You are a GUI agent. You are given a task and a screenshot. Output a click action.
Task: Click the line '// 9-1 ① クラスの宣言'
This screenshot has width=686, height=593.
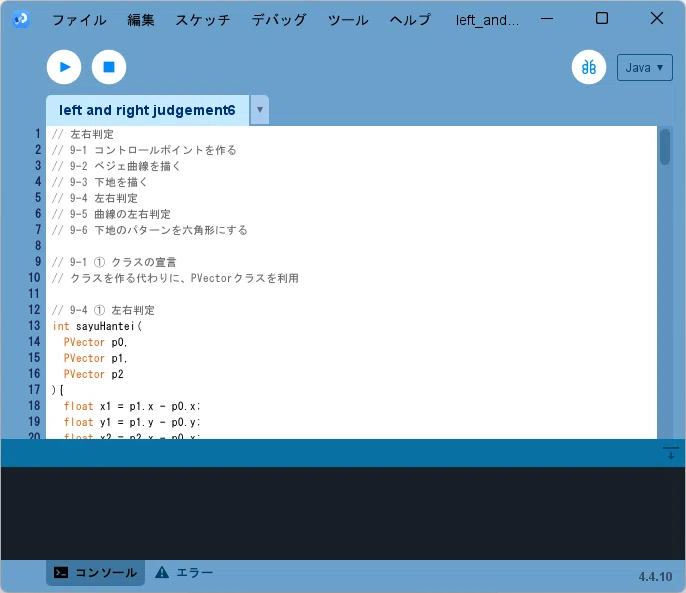[x=114, y=262]
